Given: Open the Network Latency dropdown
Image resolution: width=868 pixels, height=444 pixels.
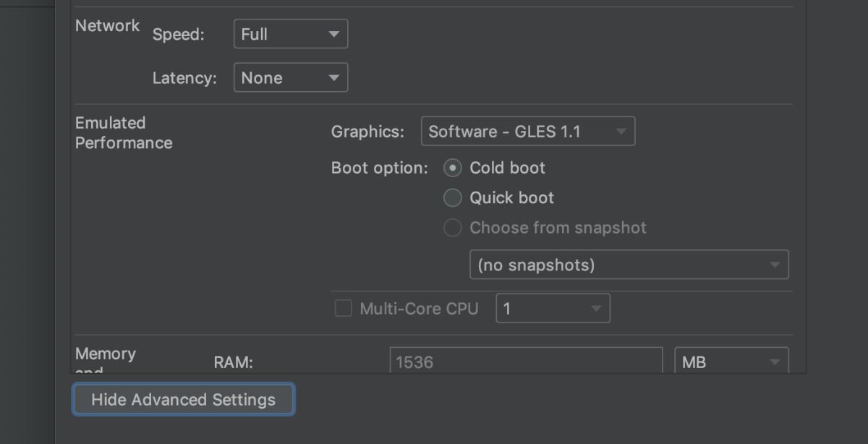Looking at the screenshot, I should pos(290,78).
